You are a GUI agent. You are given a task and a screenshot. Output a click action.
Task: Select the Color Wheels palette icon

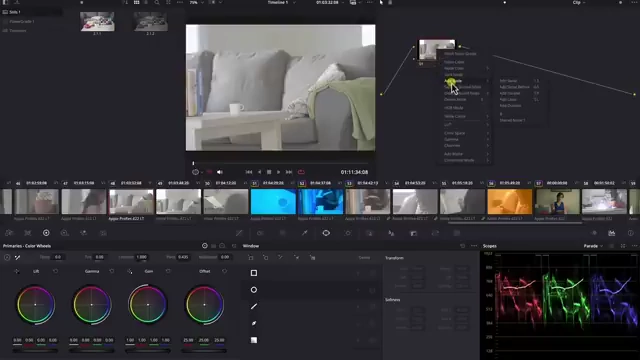click(46, 233)
